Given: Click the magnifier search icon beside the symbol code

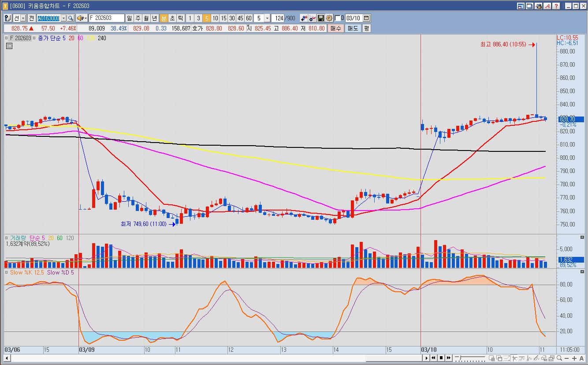Looking at the screenshot, I should pos(71,18).
